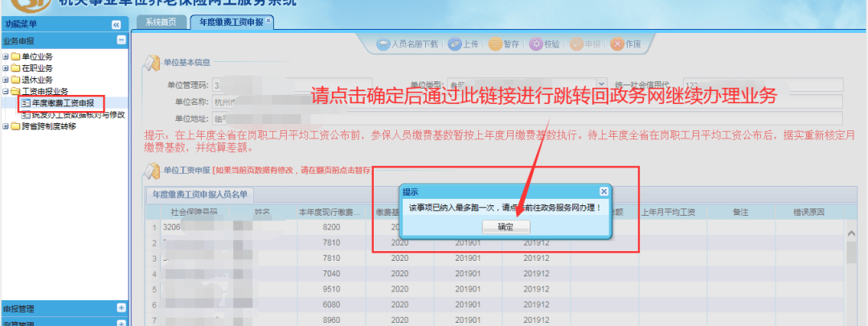This screenshot has height=326, width=868.
Task: Expand the 在职业务 tree node
Action: coord(6,68)
